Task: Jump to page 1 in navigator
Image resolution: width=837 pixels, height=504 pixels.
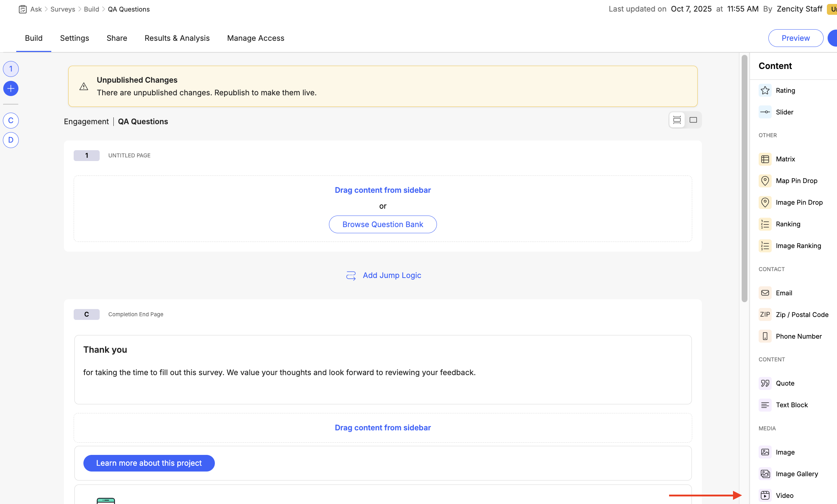Action: pos(11,69)
